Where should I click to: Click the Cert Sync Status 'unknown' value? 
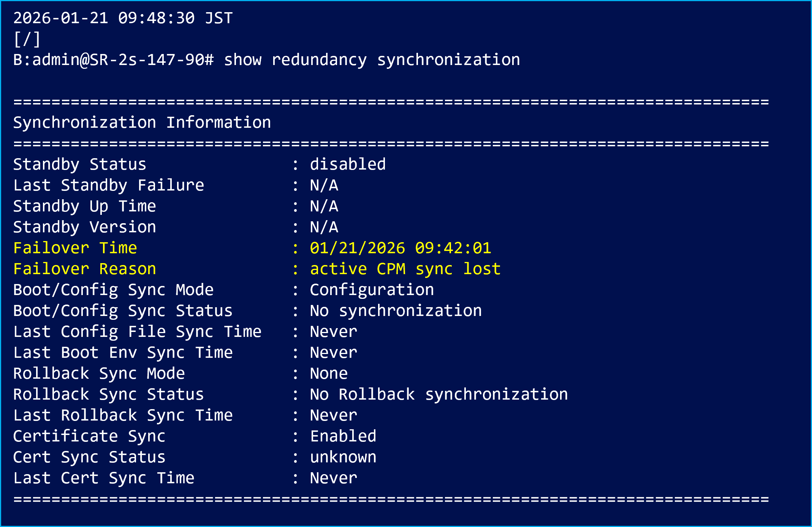343,457
